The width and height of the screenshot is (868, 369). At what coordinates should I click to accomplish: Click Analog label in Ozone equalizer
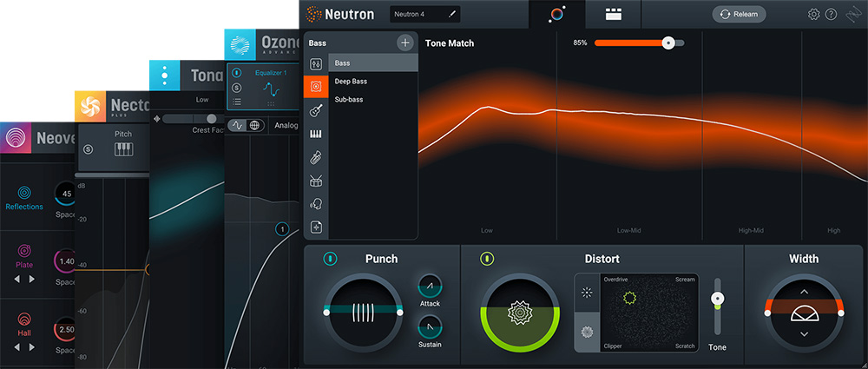pos(286,125)
